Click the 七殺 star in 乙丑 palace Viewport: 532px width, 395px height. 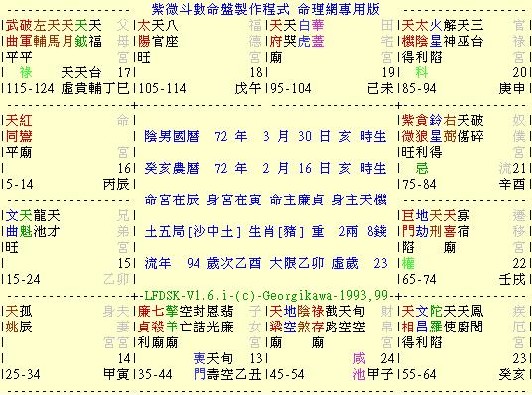point(158,319)
